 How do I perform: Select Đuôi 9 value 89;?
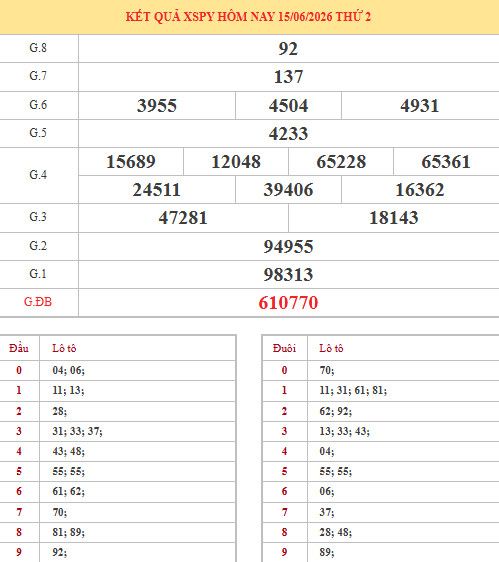[327, 552]
